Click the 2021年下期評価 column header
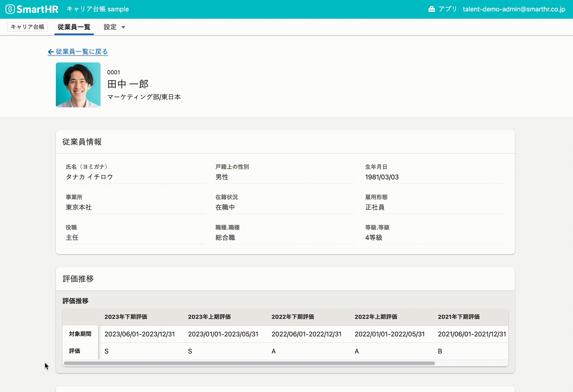This screenshot has width=573, height=392. [459, 317]
